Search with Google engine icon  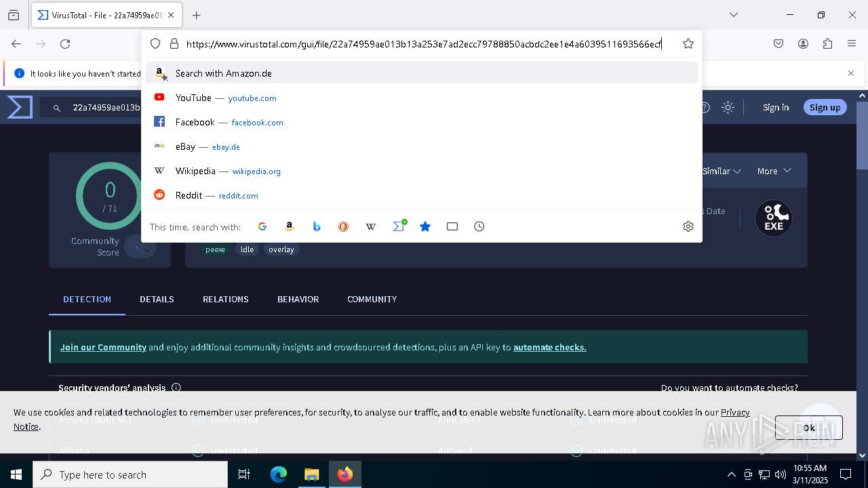[x=262, y=226]
